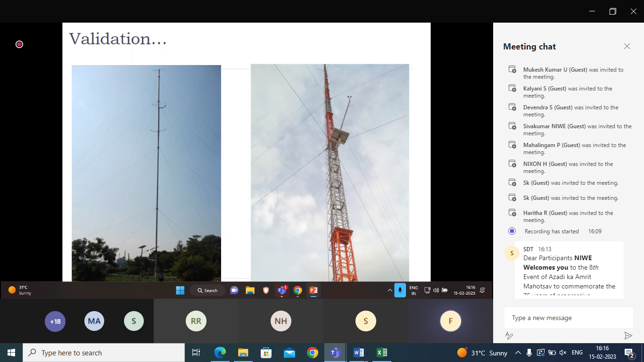Image resolution: width=644 pixels, height=362 pixels.
Task: Open Microsoft Excel from the taskbar
Action: [x=382, y=353]
